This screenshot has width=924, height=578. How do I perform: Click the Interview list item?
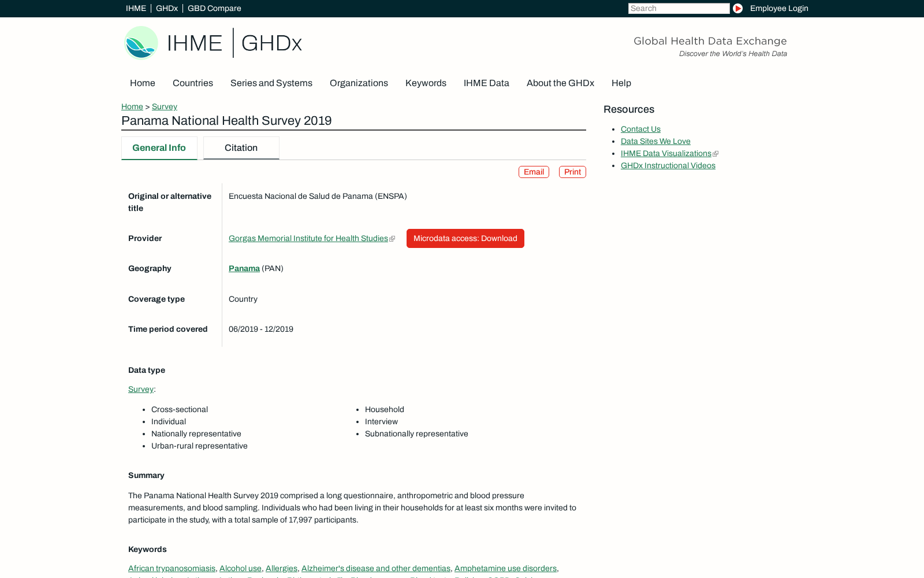tap(381, 422)
